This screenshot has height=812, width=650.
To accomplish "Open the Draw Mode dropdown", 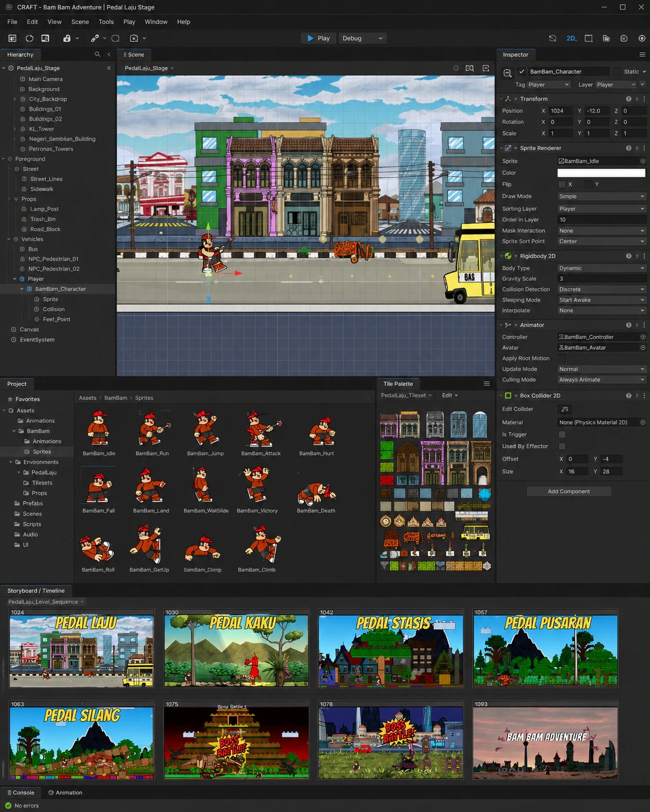I will 601,196.
